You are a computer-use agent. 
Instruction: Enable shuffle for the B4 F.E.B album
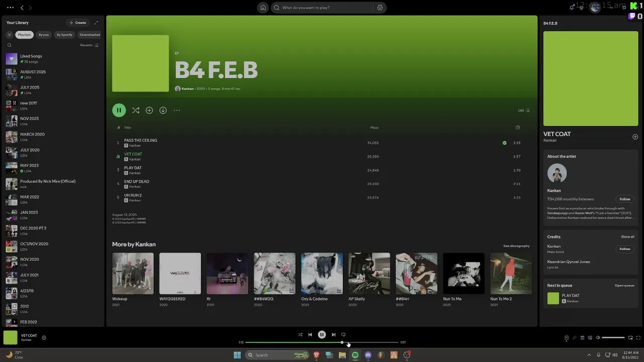[x=136, y=110]
